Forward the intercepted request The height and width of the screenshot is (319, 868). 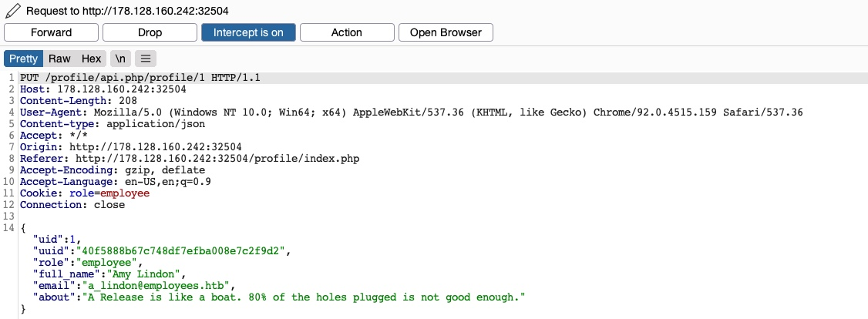[x=52, y=32]
